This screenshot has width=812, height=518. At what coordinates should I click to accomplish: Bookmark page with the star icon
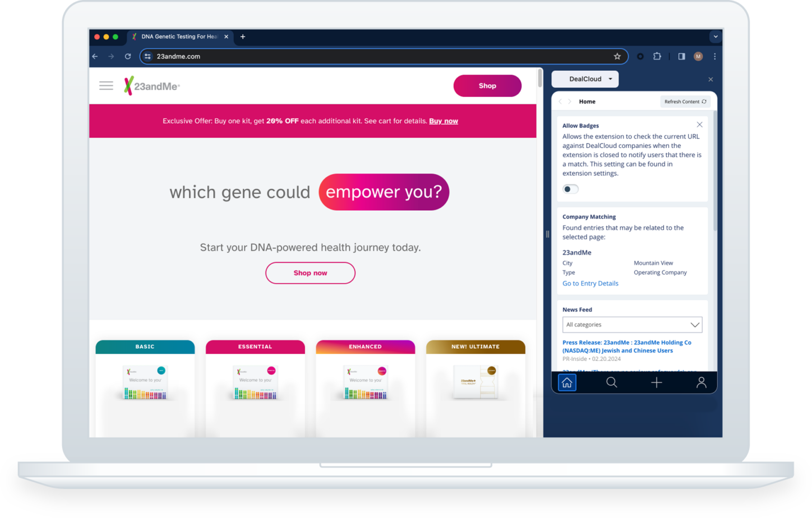617,57
